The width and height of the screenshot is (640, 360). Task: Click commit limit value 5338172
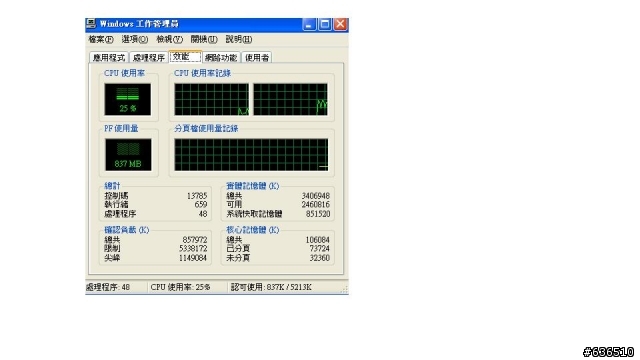tap(193, 249)
